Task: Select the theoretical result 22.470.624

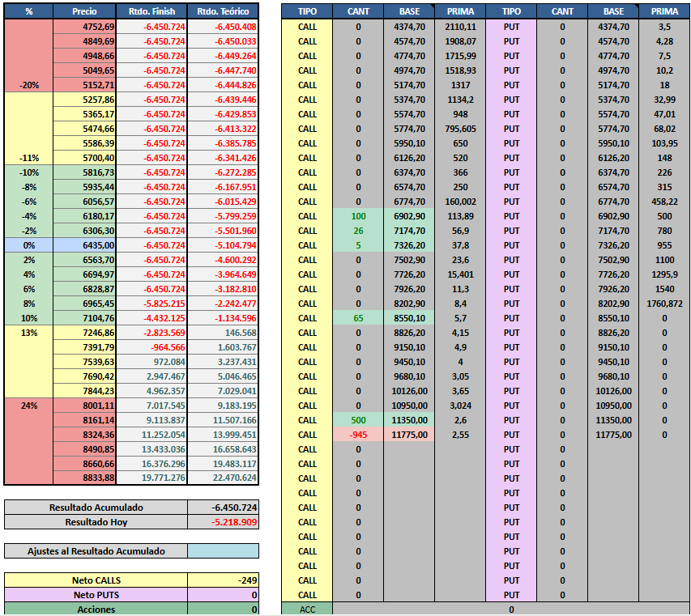Action: coord(223,478)
